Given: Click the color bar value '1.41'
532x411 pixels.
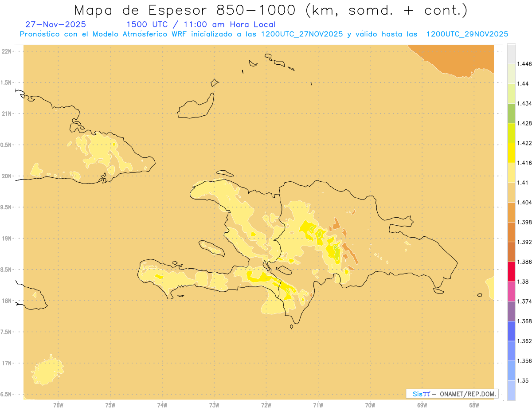Looking at the screenshot, I should (524, 182).
